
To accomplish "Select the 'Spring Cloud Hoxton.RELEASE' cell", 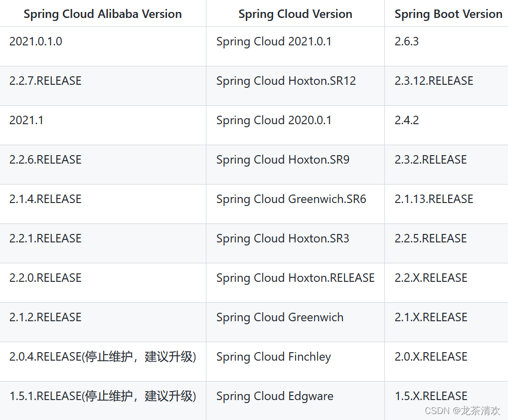I will [x=295, y=283].
